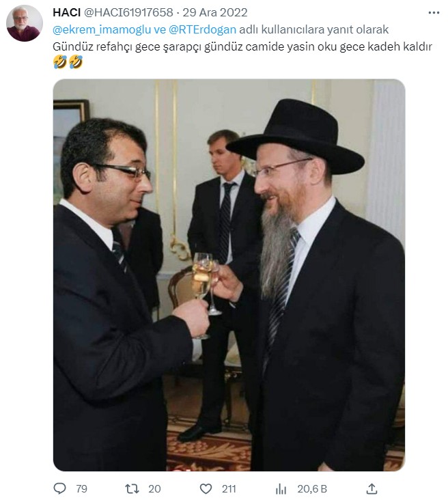Click the reply speech bubble icon
This screenshot has width=448, height=500.
point(59,488)
